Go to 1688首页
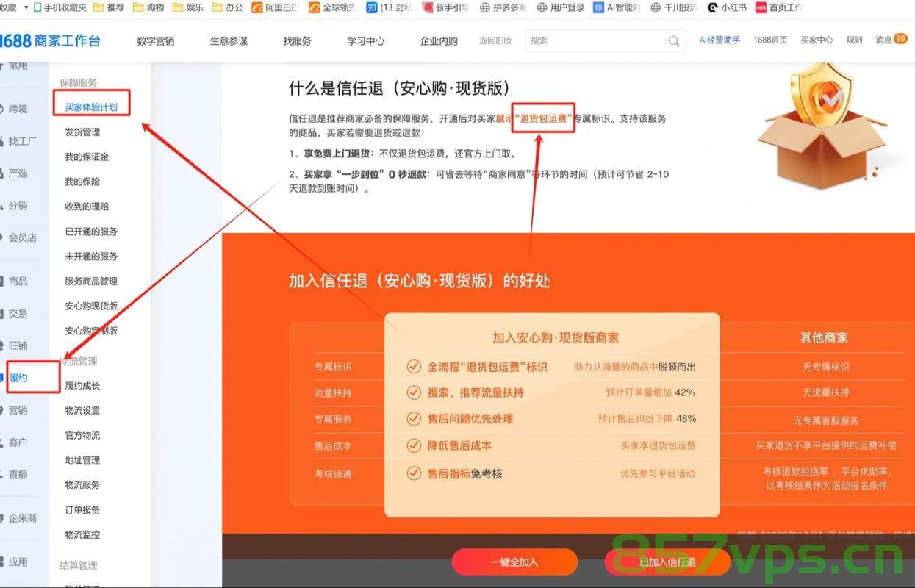 click(770, 40)
